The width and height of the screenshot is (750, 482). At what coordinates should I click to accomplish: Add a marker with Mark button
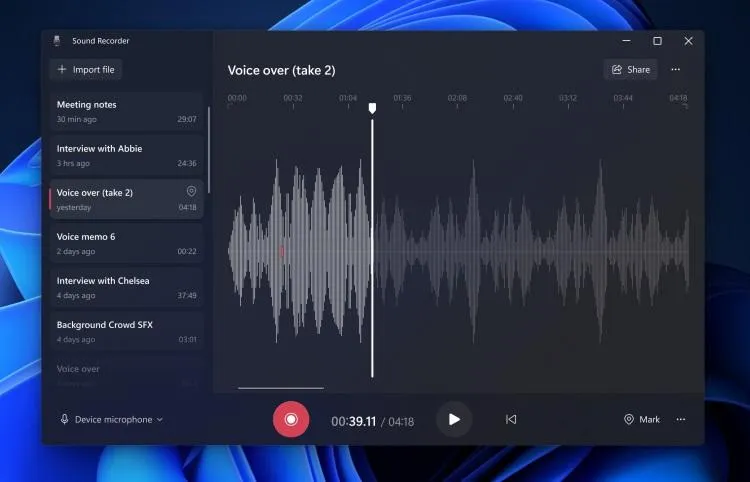click(x=642, y=419)
